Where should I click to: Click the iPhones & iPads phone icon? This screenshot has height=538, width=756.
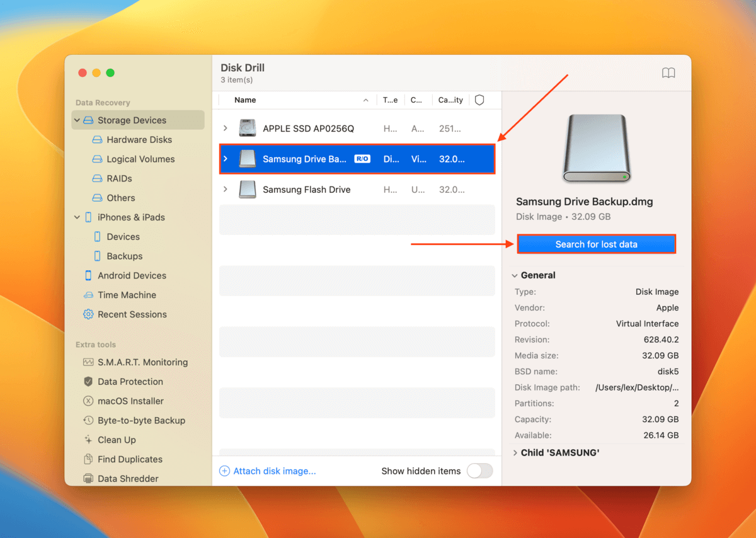point(88,217)
